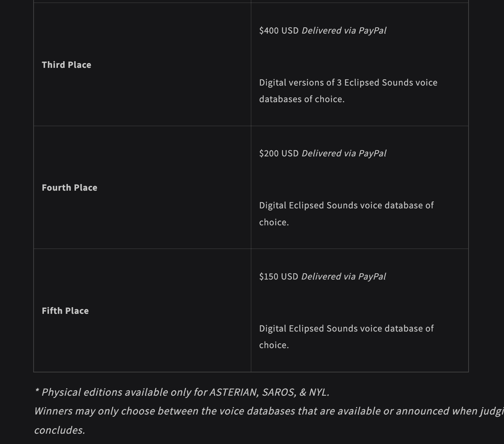Click the Fifth Place row label
The height and width of the screenshot is (444, 504).
(x=65, y=311)
